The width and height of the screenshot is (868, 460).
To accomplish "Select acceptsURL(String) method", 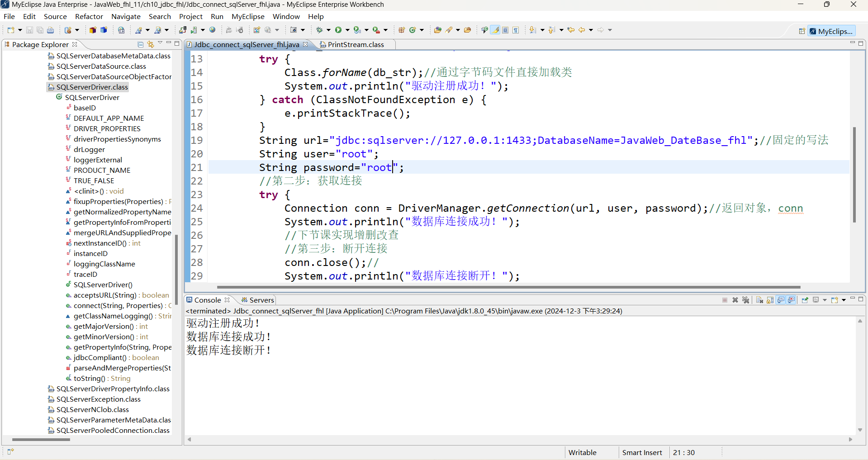I will coord(118,295).
